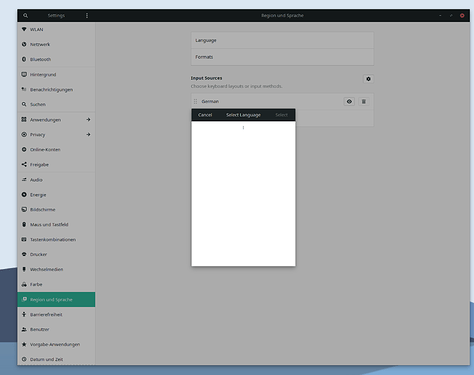Click the search icon in Settings header

[25, 15]
